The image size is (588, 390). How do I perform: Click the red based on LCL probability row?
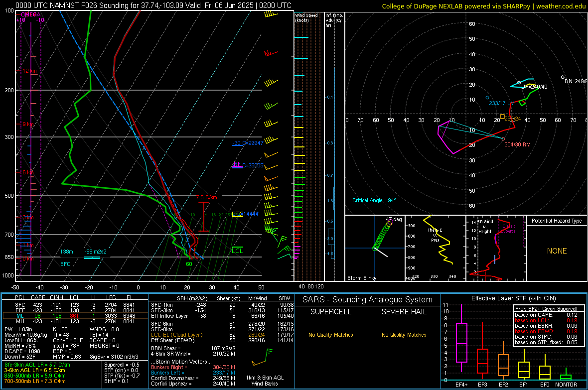[546, 320]
